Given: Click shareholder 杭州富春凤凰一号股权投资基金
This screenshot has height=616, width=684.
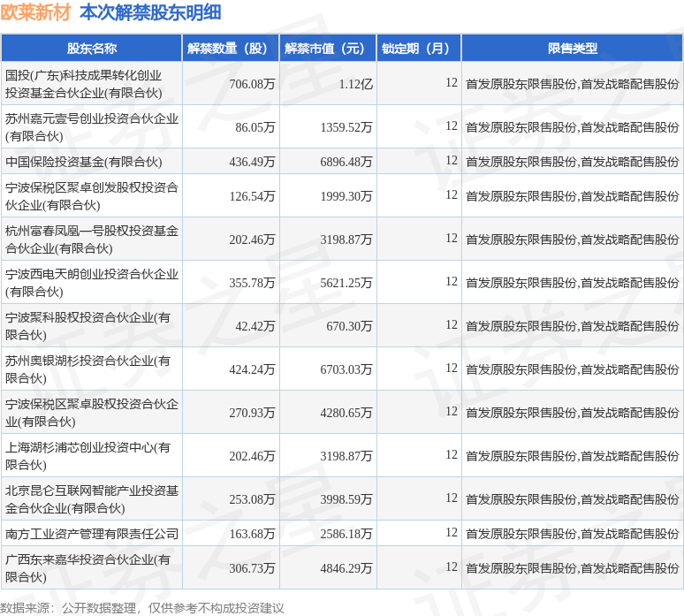Looking at the screenshot, I should (92, 240).
